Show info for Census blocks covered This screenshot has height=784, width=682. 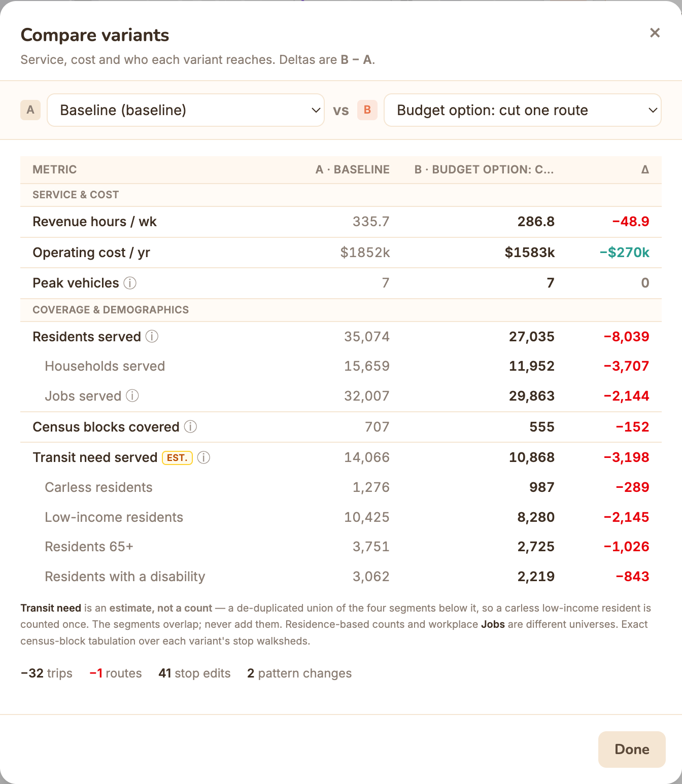[x=190, y=426]
